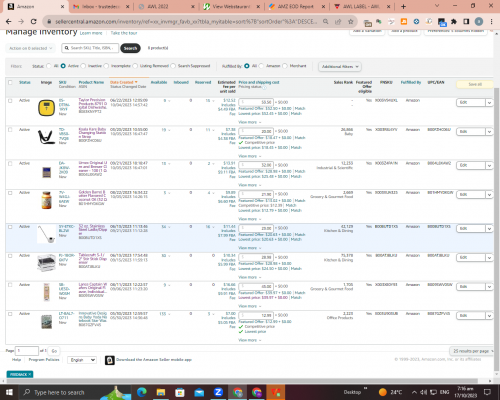Click the volume icon in the system tray
The image size is (500, 400).
pos(423,392)
